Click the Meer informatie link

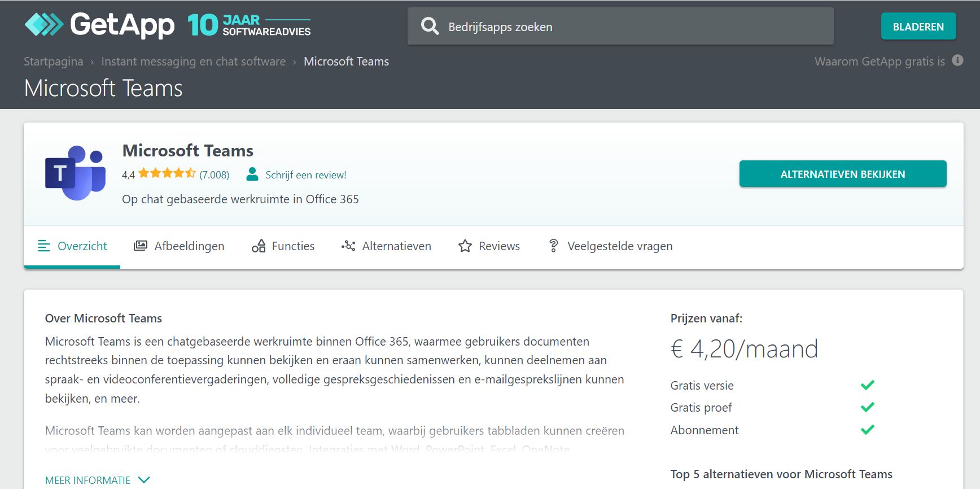click(88, 480)
